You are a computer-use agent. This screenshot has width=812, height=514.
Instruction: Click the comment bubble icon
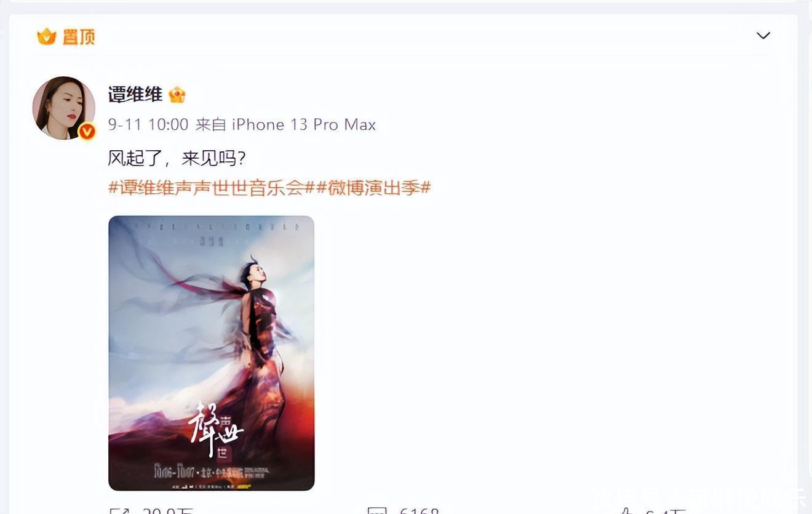[377, 511]
